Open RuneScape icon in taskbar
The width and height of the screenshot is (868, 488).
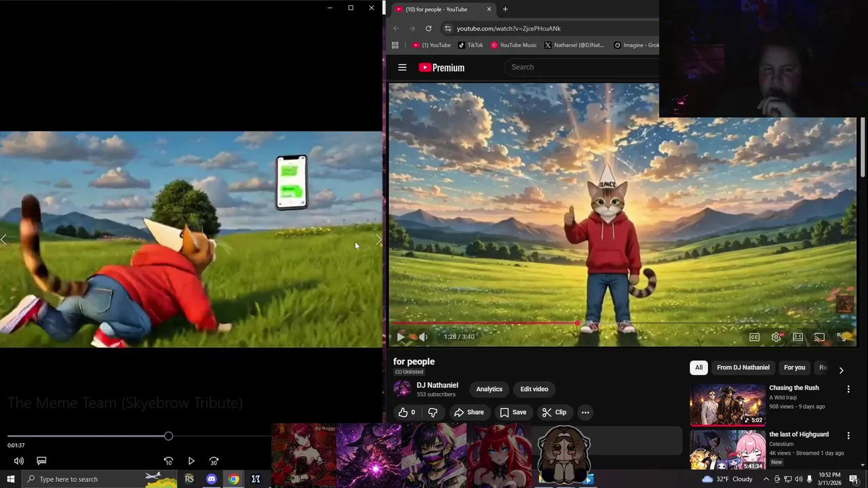tap(189, 479)
